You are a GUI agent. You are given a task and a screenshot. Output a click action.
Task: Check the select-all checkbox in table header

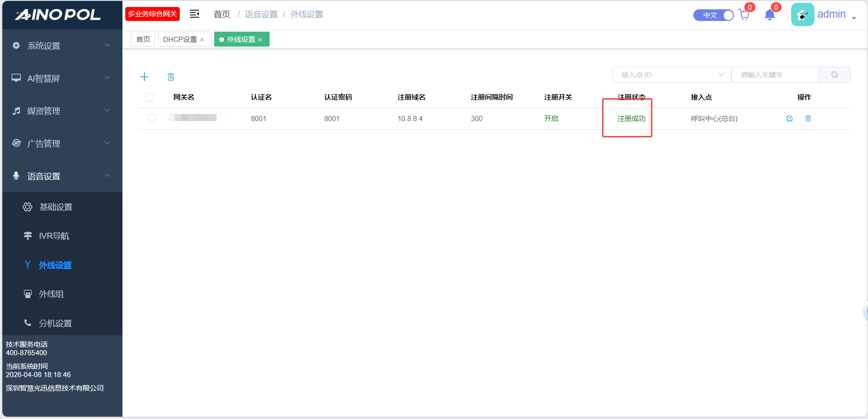(149, 97)
